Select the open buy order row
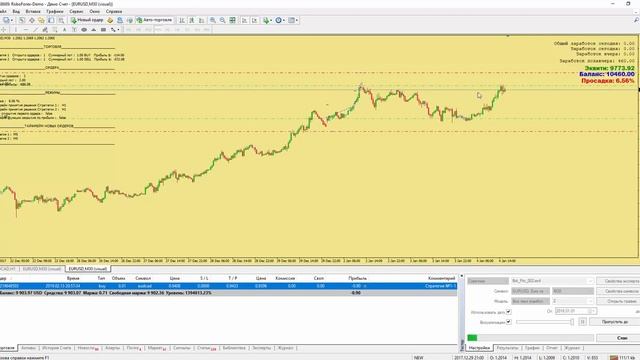Image resolution: width=640 pixels, height=360 pixels. click(228, 286)
